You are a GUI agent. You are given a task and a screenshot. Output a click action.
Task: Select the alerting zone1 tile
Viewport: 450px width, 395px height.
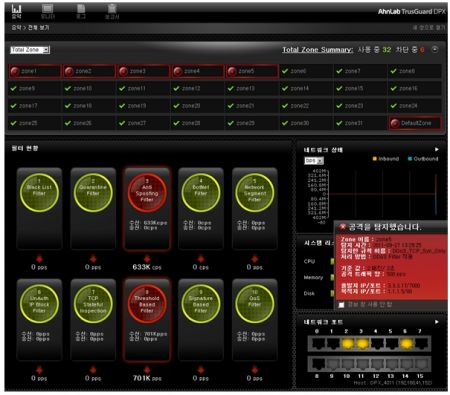point(35,71)
